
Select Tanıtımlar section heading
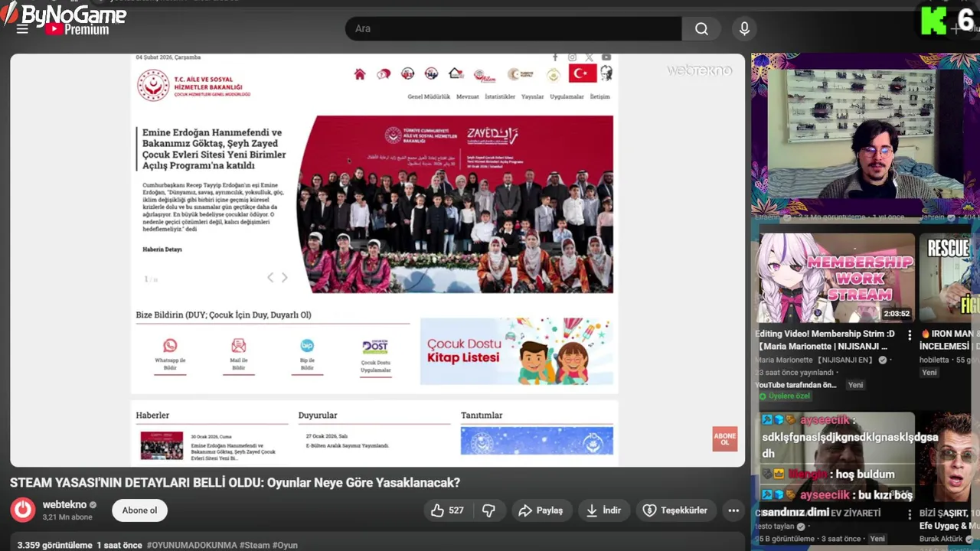point(482,416)
